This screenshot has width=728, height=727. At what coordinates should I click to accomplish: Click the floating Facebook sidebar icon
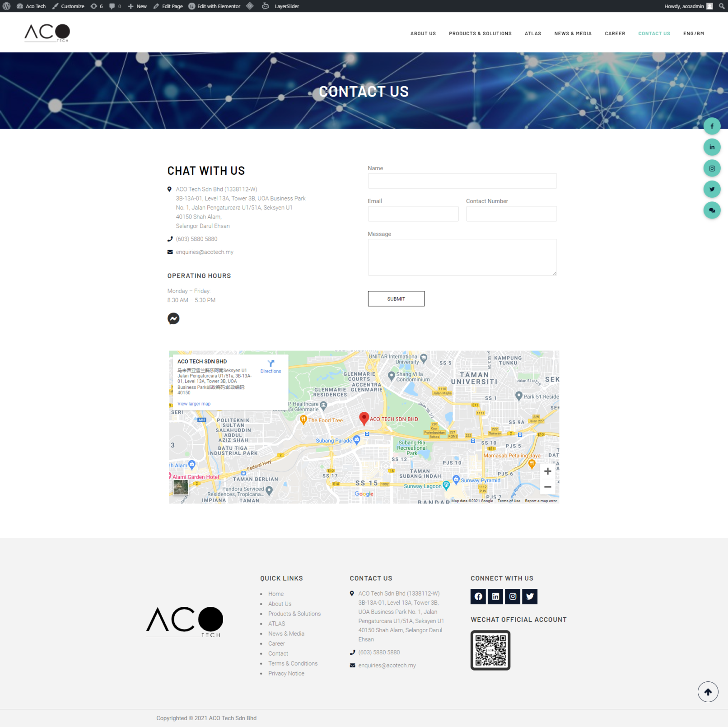click(712, 126)
